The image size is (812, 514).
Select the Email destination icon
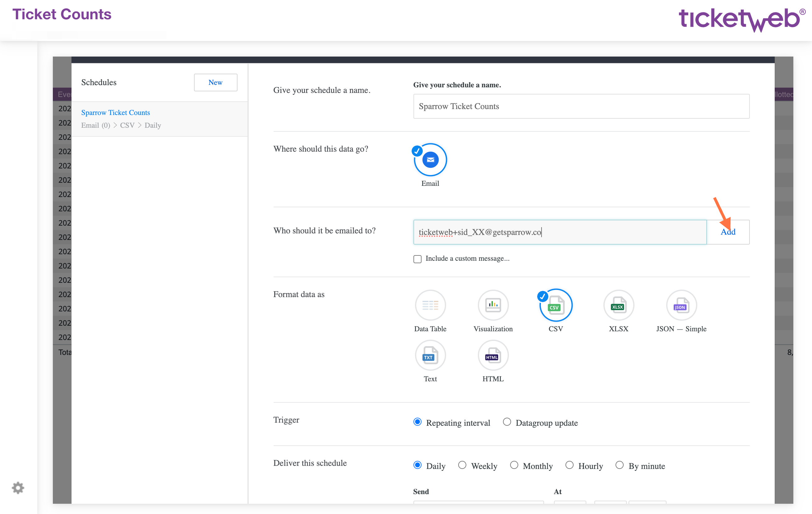[x=430, y=160]
